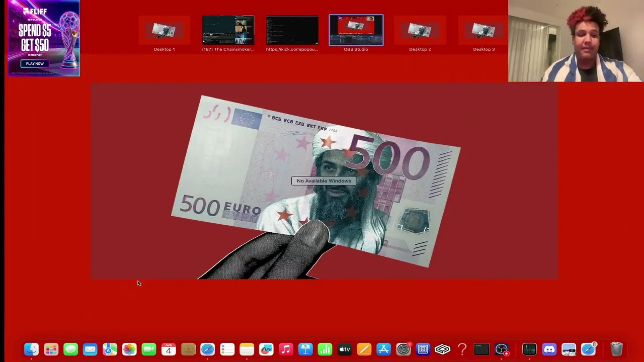Open Launchpad in the Dock
Screen dimensions: 644x362
[x=51, y=349]
